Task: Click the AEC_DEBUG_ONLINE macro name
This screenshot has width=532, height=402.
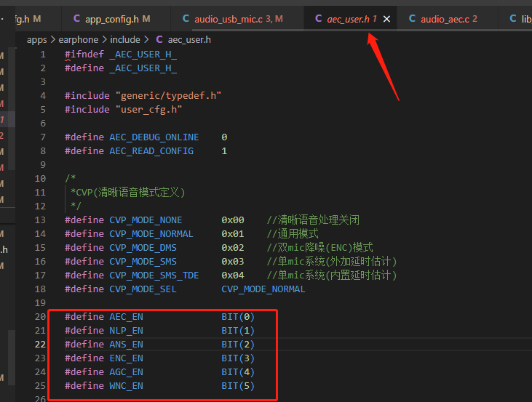Action: [x=154, y=137]
